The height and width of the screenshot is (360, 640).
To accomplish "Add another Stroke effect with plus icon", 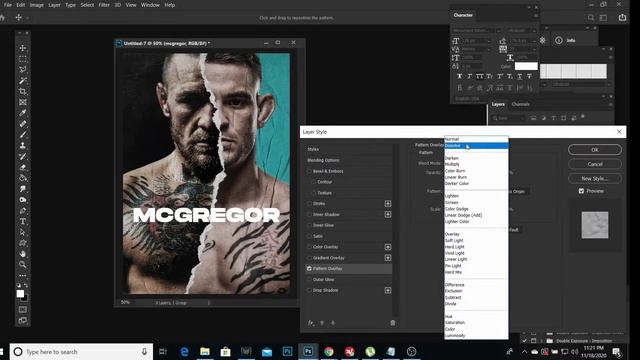I will (x=388, y=203).
